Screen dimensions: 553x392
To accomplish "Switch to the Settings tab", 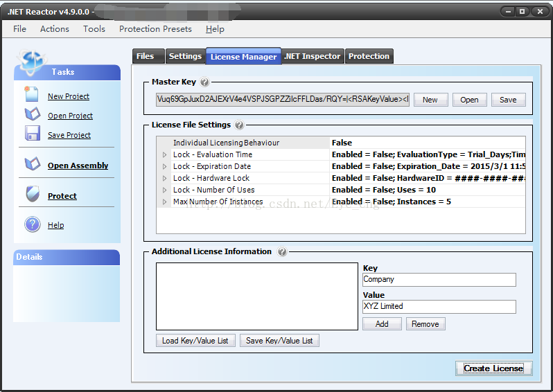I will click(x=186, y=56).
